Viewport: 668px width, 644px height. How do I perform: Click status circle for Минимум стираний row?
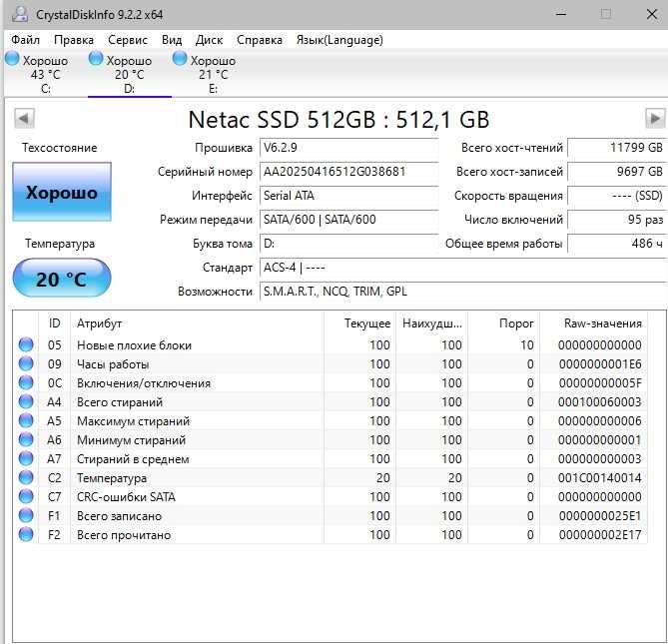point(26,439)
